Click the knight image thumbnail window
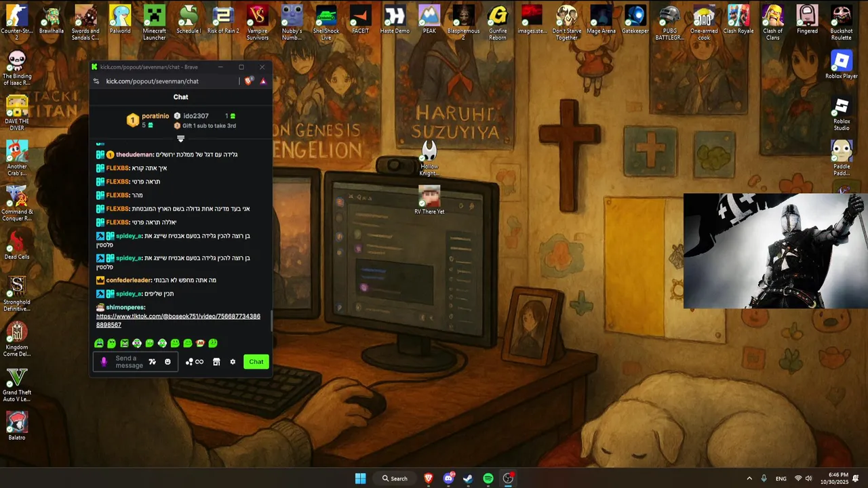The image size is (868, 488). pyautogui.click(x=775, y=251)
